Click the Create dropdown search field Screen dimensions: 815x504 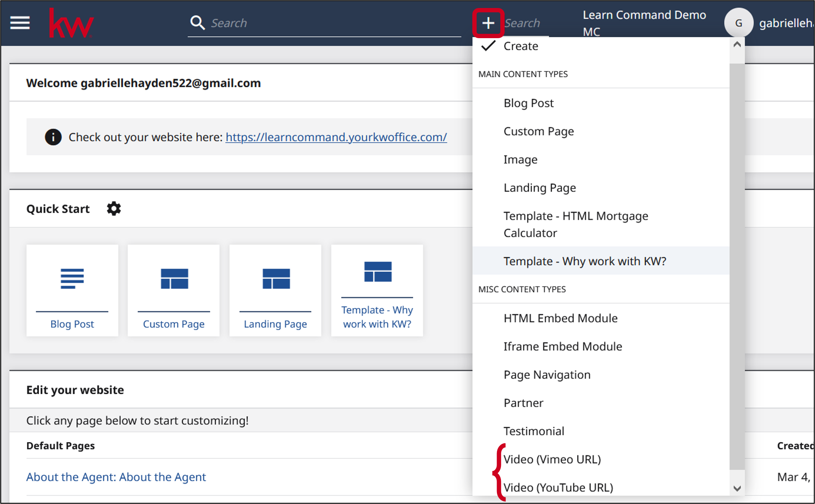526,23
